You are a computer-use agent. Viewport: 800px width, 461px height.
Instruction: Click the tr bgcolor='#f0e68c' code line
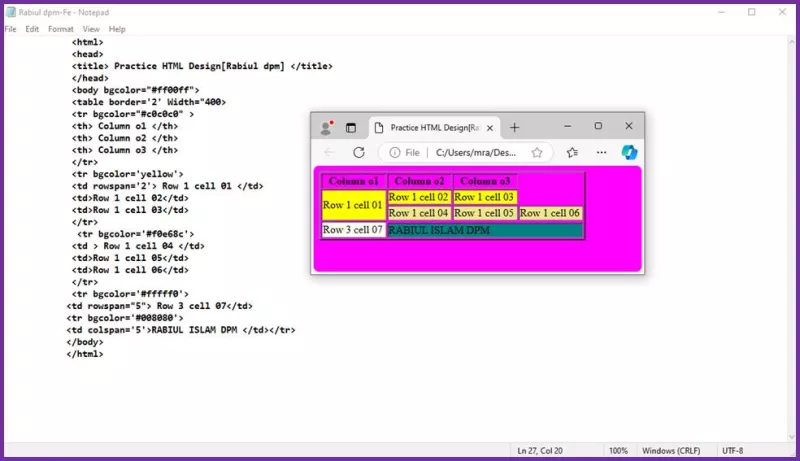[136, 234]
